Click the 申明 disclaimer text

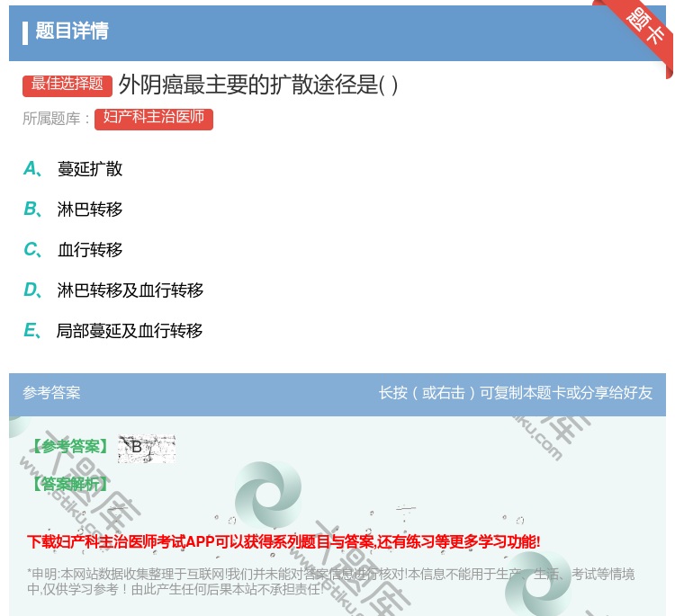coord(330,581)
